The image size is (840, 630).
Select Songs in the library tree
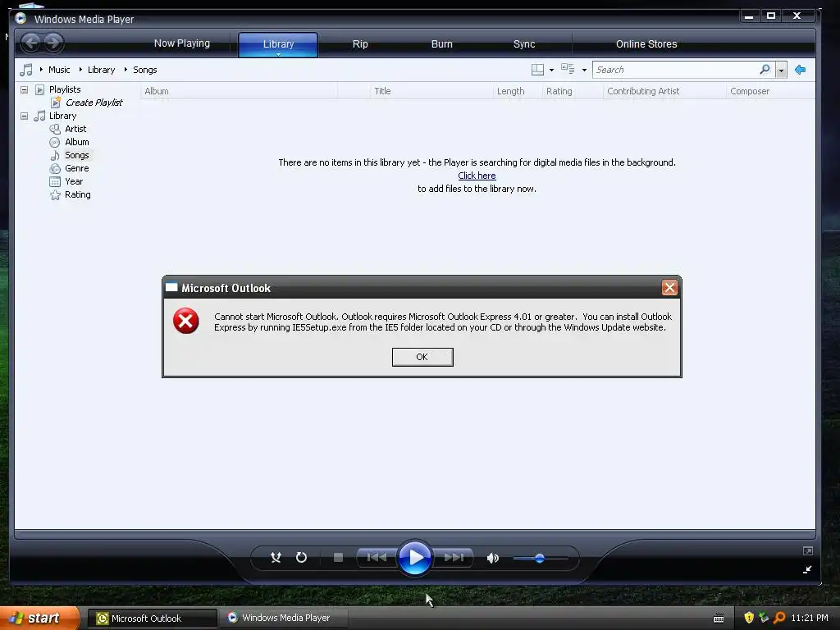[76, 155]
